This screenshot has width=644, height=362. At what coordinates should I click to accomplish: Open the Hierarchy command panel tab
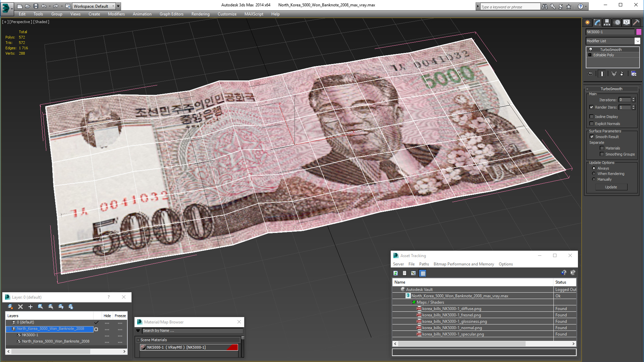[607, 22]
